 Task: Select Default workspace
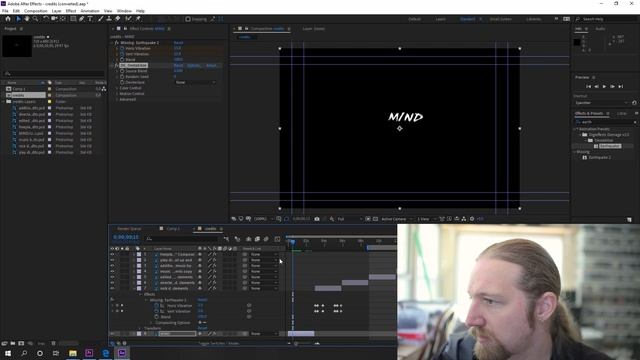(x=414, y=19)
